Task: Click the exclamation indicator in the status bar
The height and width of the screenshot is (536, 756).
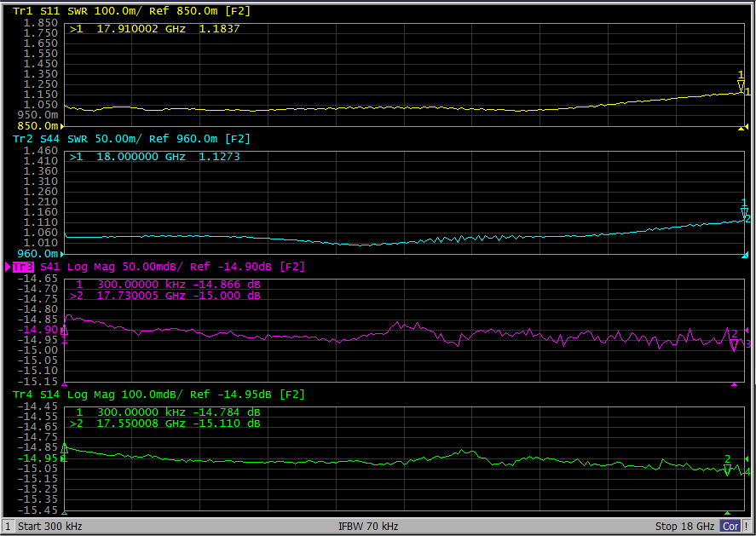Action: point(747,527)
